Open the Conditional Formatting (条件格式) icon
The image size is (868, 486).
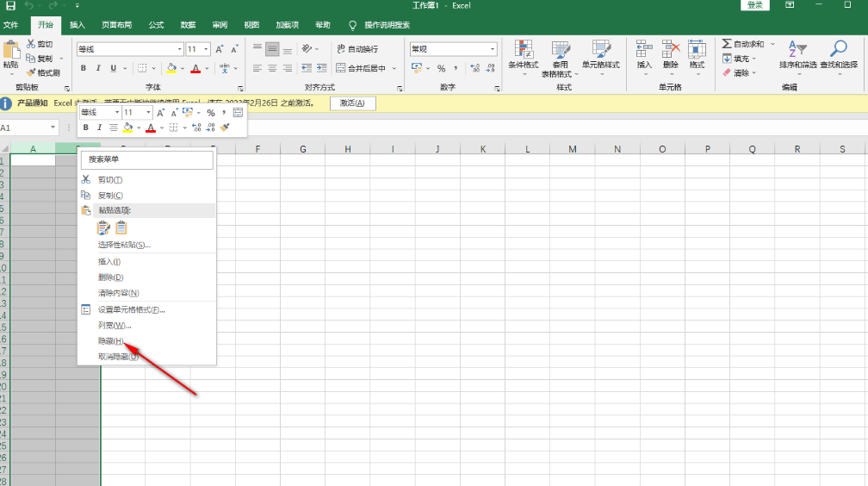click(522, 50)
